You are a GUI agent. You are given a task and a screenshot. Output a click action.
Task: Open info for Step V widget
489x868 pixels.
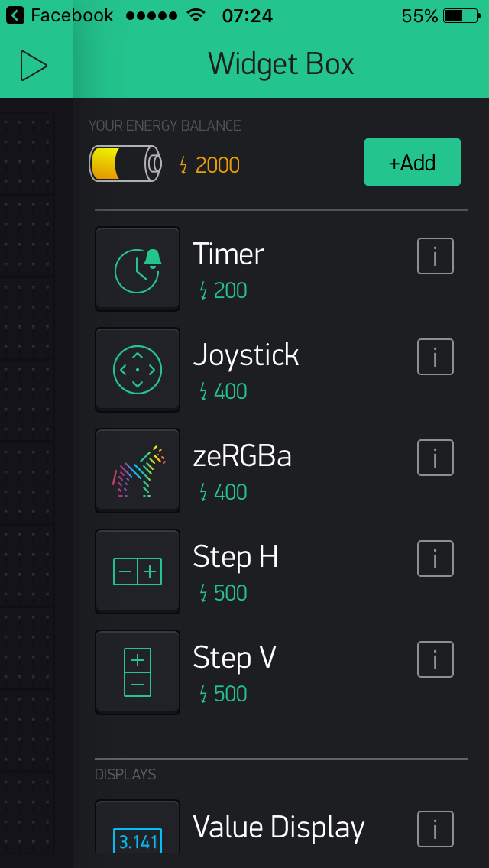tap(435, 659)
